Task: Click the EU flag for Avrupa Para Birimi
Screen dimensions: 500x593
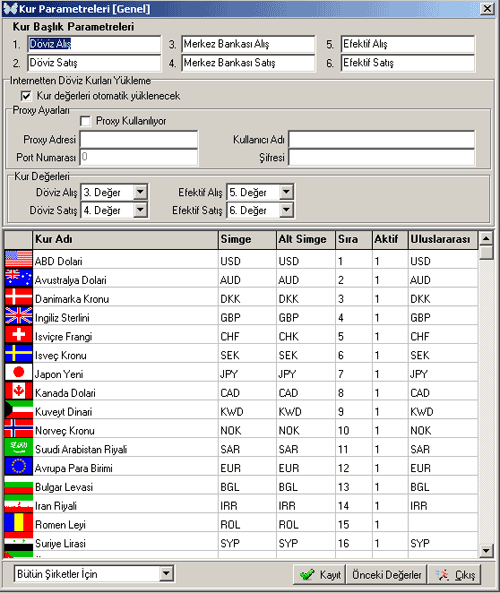Action: 19,466
